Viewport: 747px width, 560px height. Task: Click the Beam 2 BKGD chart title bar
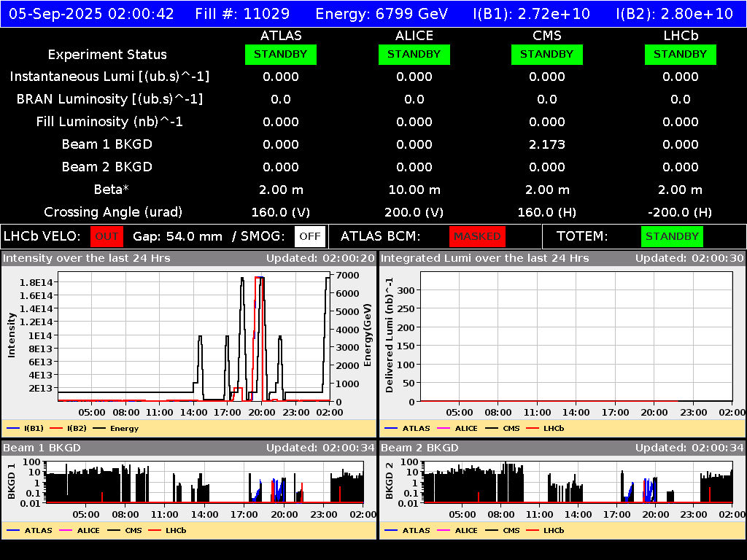click(562, 448)
